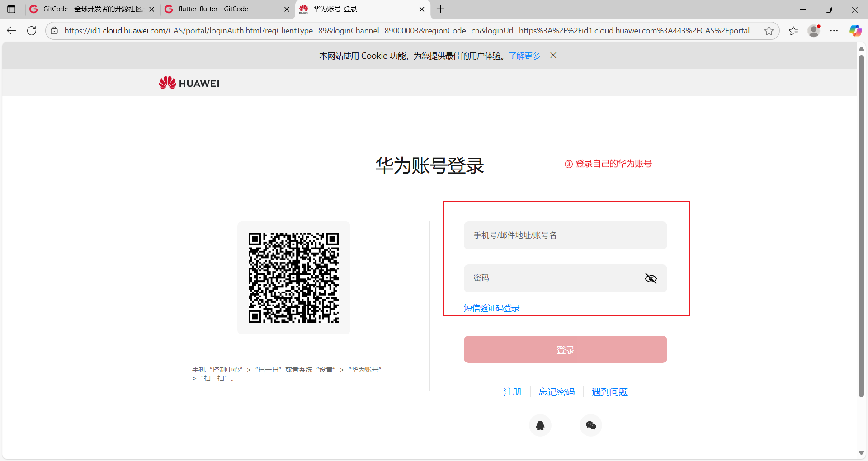The height and width of the screenshot is (461, 868).
Task: Click the 登录 button
Action: (566, 349)
